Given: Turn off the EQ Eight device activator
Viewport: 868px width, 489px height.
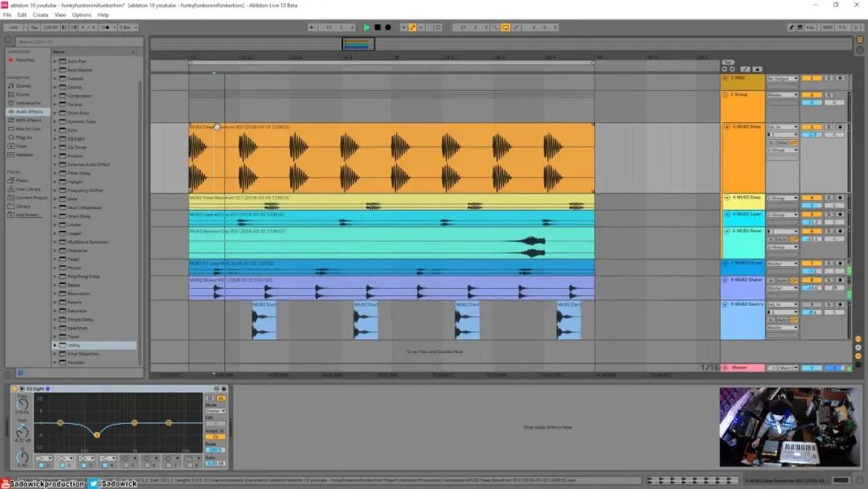Looking at the screenshot, I should point(15,388).
